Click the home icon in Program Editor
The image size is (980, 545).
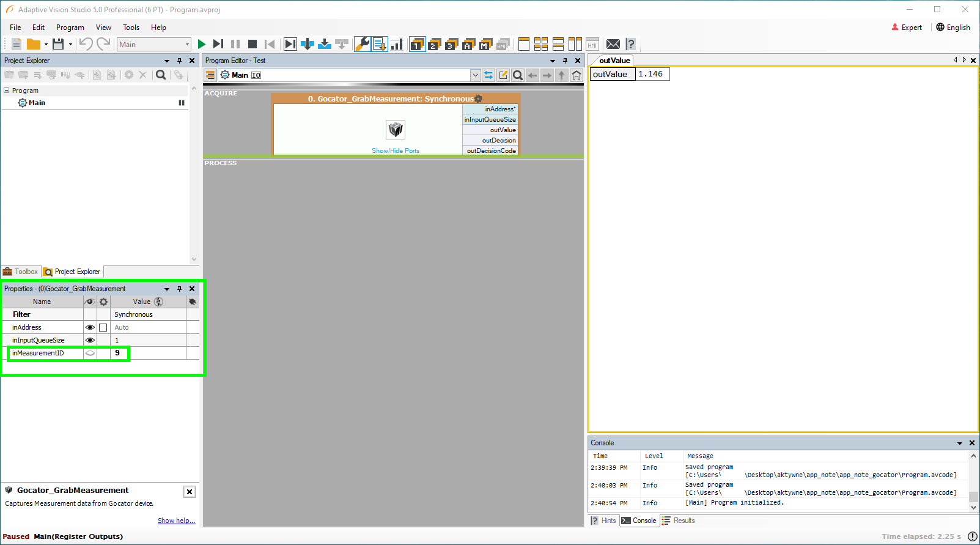pyautogui.click(x=576, y=75)
